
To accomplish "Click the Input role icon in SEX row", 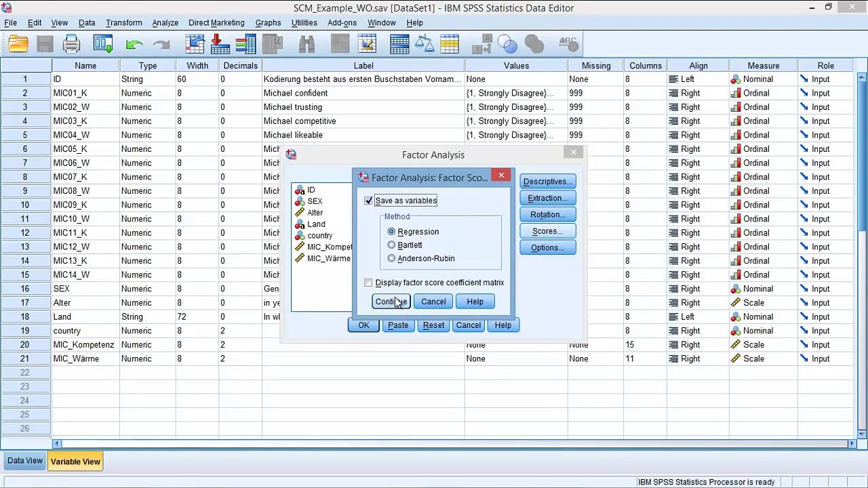I will point(804,289).
